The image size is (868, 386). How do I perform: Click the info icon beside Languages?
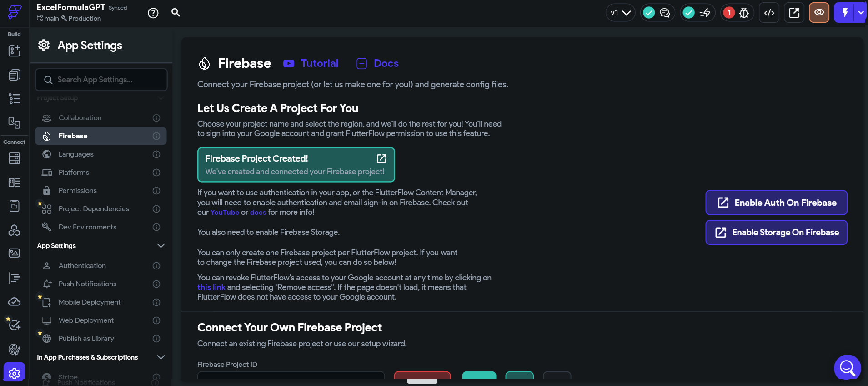click(x=156, y=154)
